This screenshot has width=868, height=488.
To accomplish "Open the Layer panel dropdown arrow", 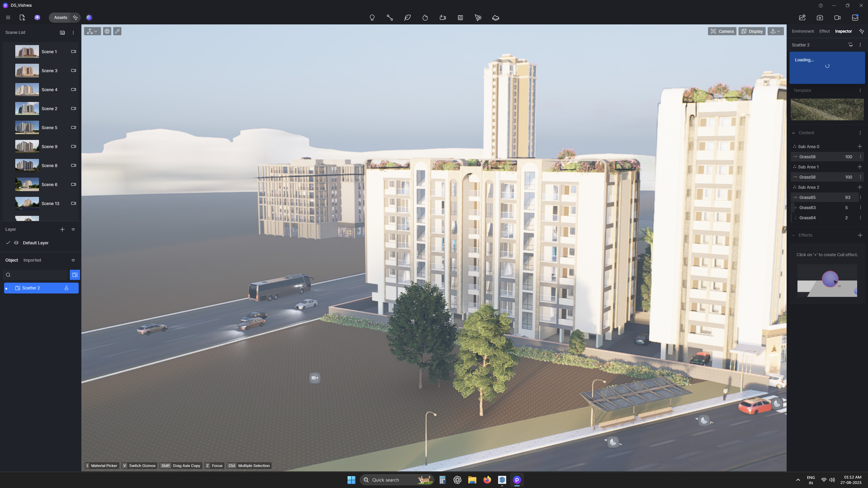I will point(73,229).
